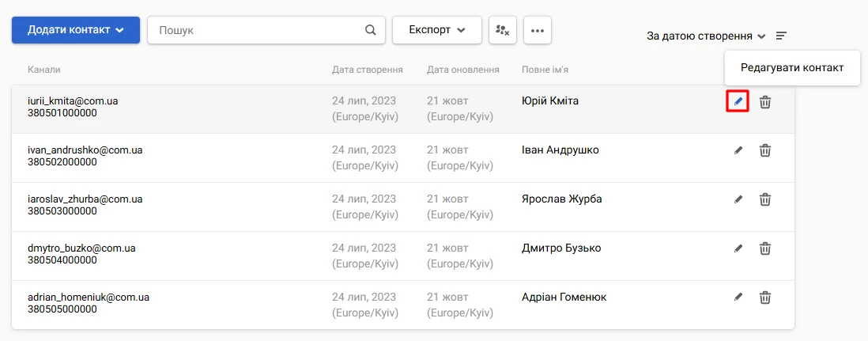
Task: Click the search magnifier icon
Action: [371, 30]
